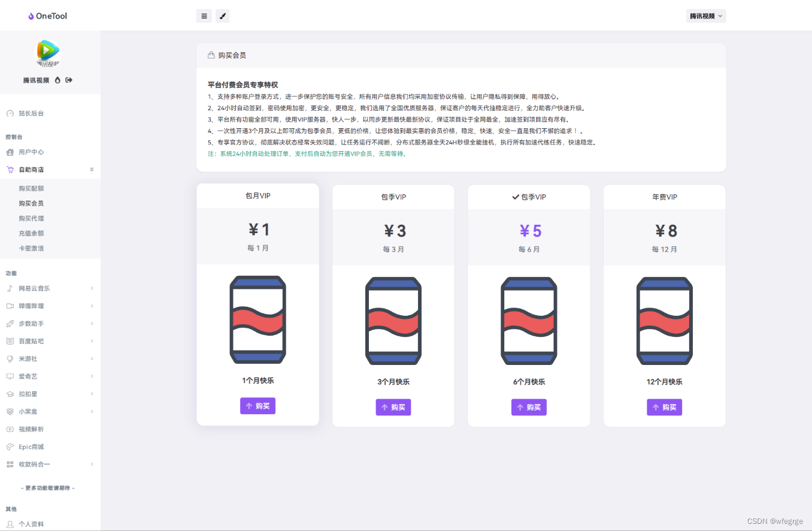Select the 爱奇艺 feature icon
812x531 pixels.
click(x=10, y=376)
